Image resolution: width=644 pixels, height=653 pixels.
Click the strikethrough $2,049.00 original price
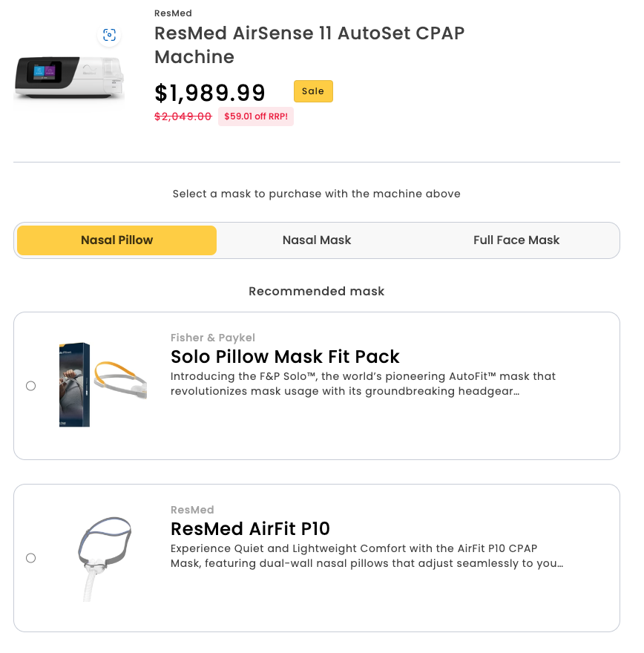click(x=183, y=117)
